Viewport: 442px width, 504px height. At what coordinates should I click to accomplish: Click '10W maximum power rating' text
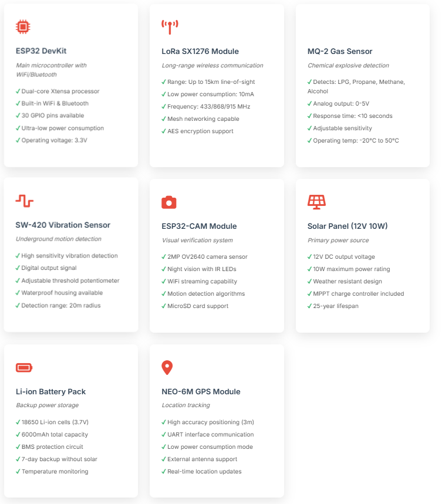click(352, 269)
